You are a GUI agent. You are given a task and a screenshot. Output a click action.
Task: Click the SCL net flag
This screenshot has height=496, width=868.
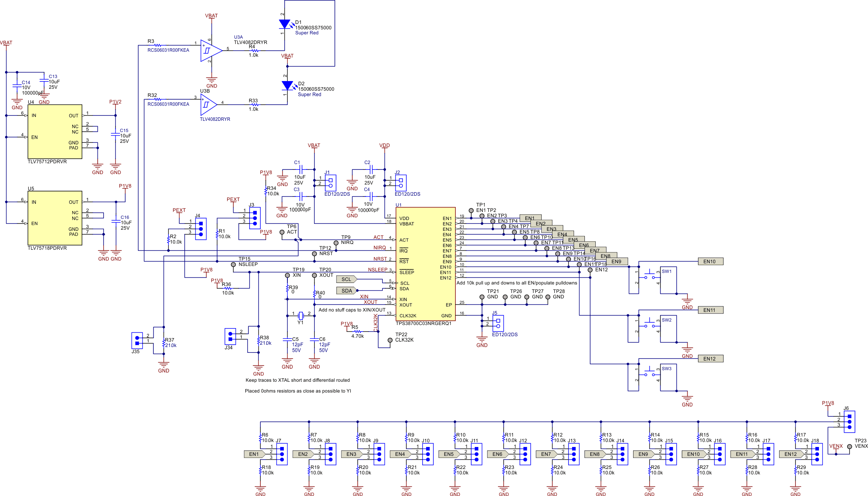tap(347, 279)
